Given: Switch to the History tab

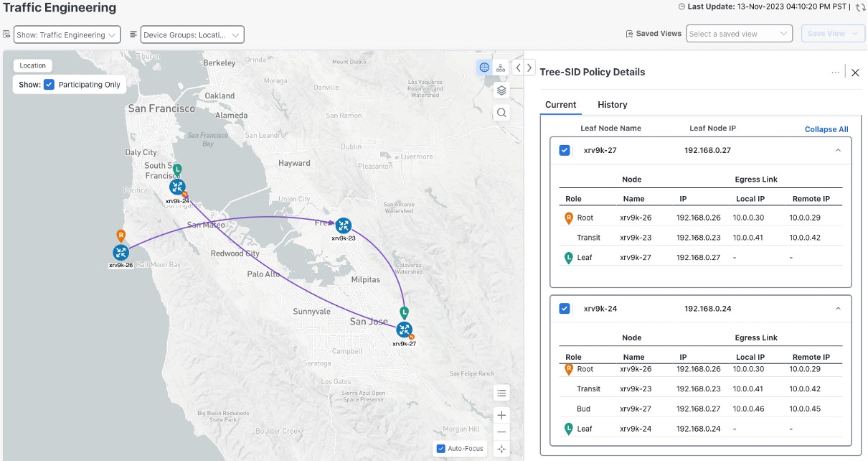Looking at the screenshot, I should 613,105.
